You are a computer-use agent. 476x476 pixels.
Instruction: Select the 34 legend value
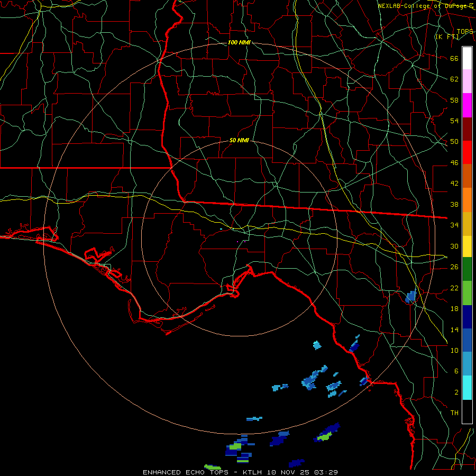454,225
